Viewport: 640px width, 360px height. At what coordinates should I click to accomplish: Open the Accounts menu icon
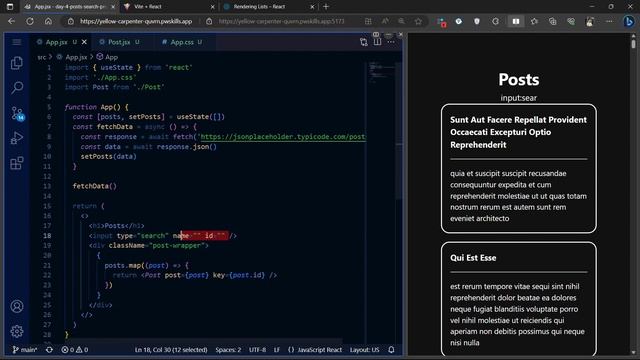[x=17, y=306]
